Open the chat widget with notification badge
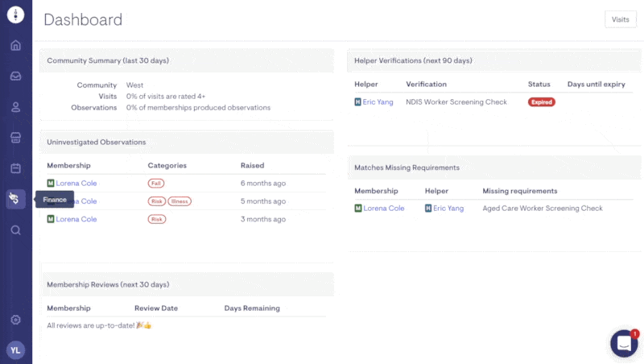Image resolution: width=644 pixels, height=364 pixels. 623,343
